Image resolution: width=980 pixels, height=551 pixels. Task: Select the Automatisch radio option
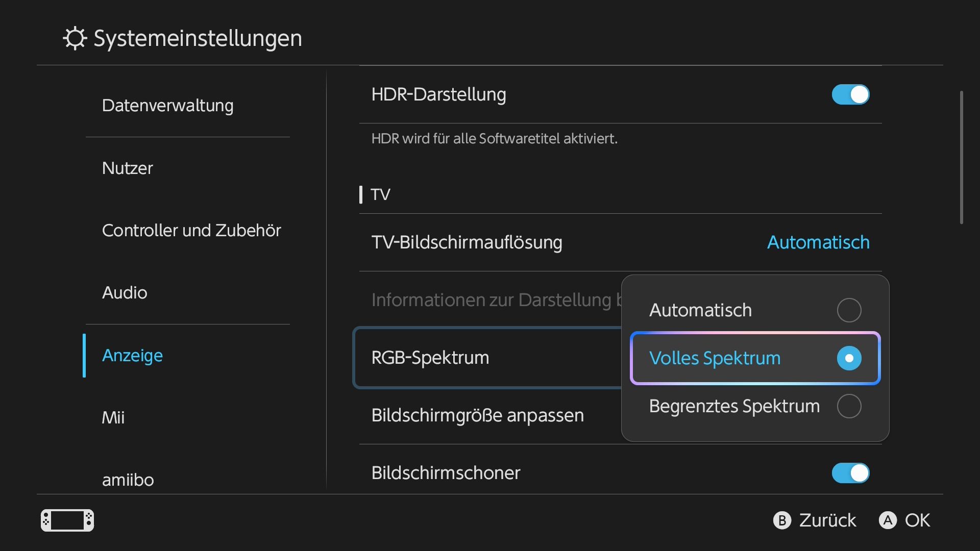[755, 310]
